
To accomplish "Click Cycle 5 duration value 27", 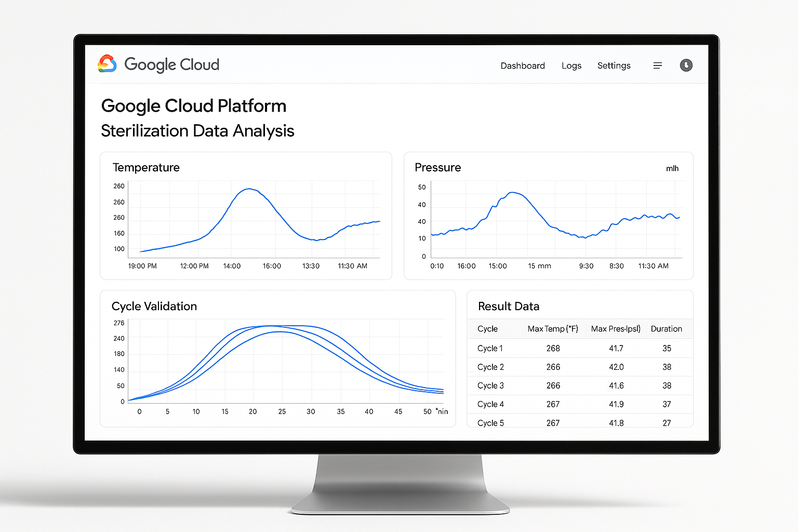I will click(x=667, y=423).
